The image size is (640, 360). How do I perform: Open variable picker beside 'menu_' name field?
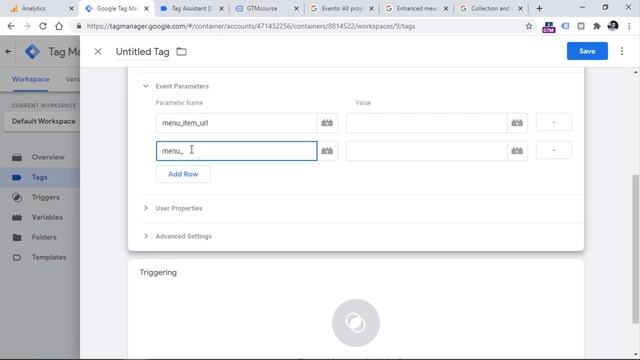tap(327, 151)
